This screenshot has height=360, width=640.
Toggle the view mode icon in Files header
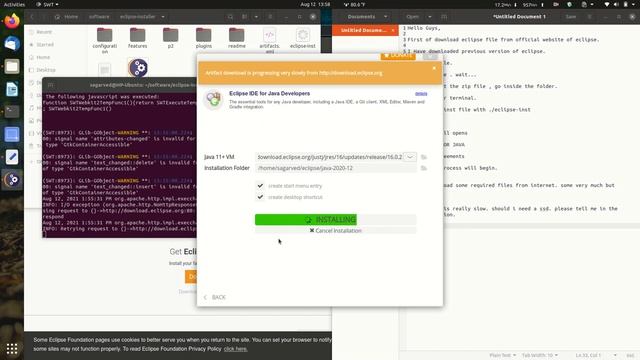(x=244, y=17)
